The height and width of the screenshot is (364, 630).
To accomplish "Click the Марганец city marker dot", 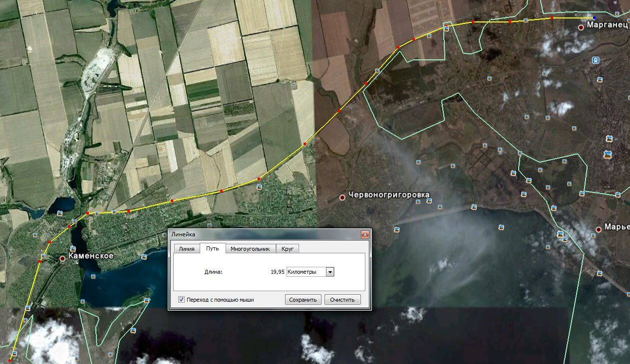I will click(x=581, y=27).
